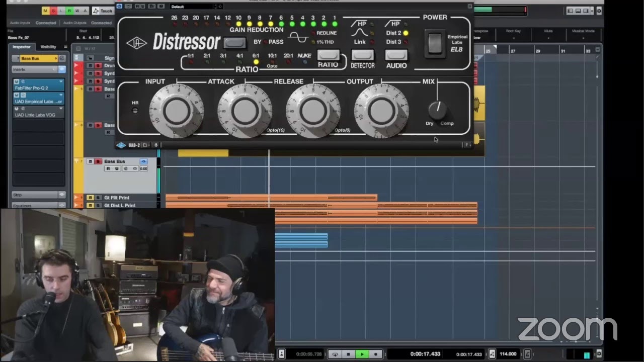644x362 pixels.
Task: Click the blue output routing icon on Bass Bus track
Action: tap(143, 161)
